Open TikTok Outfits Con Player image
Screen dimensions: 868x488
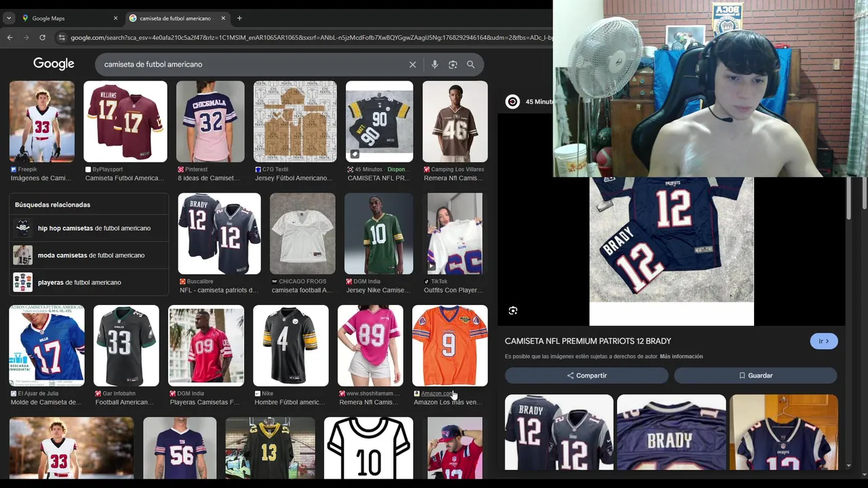(x=454, y=234)
